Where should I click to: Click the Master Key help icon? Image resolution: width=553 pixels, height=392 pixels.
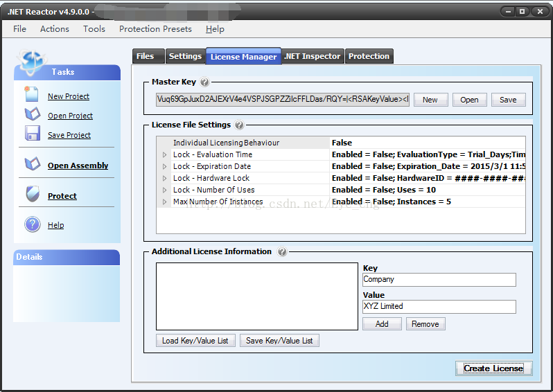(x=204, y=82)
